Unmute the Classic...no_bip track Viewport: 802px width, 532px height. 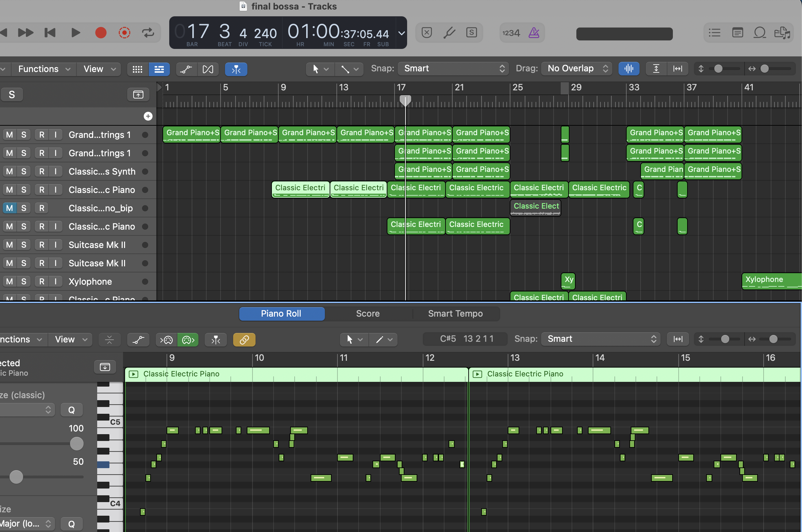pos(10,208)
